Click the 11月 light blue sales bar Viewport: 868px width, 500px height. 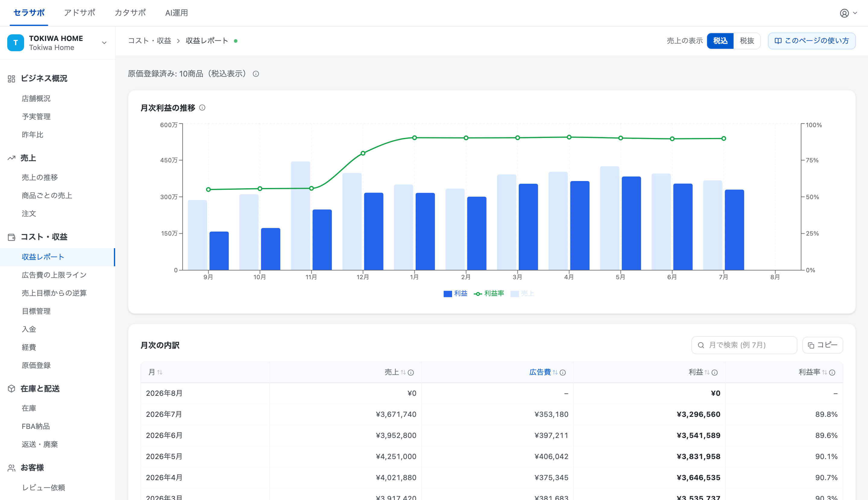[300, 216]
